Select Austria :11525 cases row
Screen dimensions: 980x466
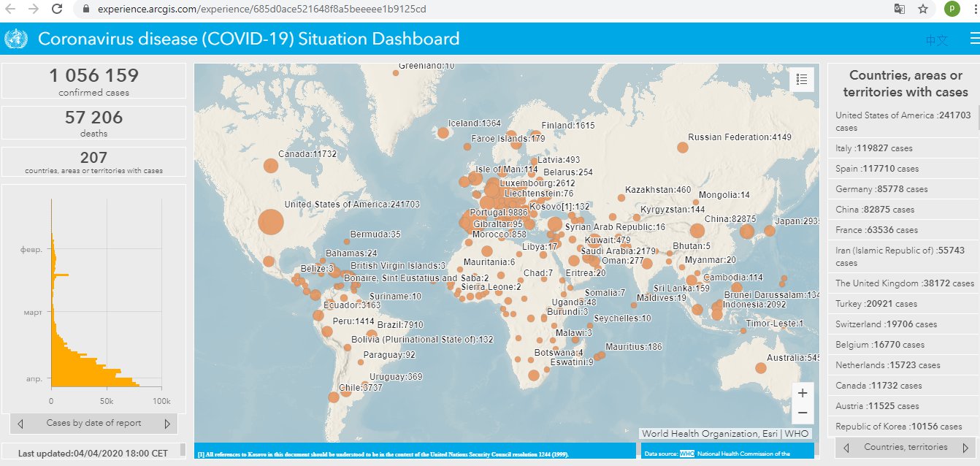[x=904, y=406]
